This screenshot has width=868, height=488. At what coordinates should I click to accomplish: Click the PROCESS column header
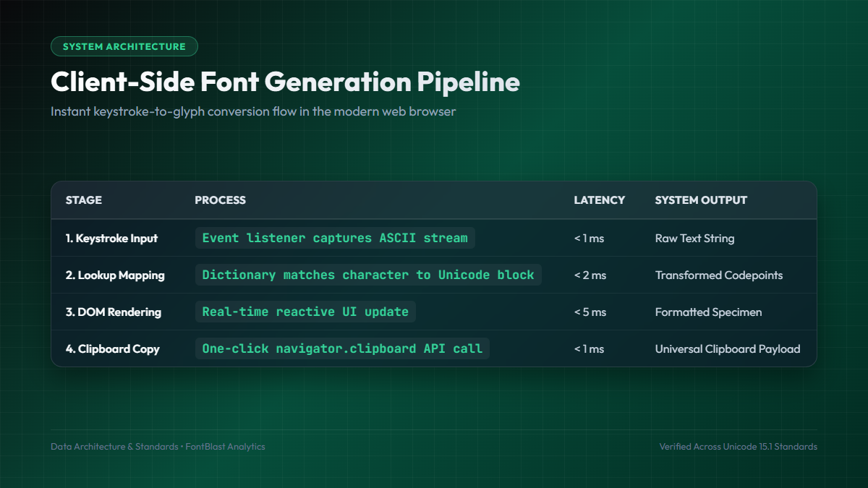221,200
